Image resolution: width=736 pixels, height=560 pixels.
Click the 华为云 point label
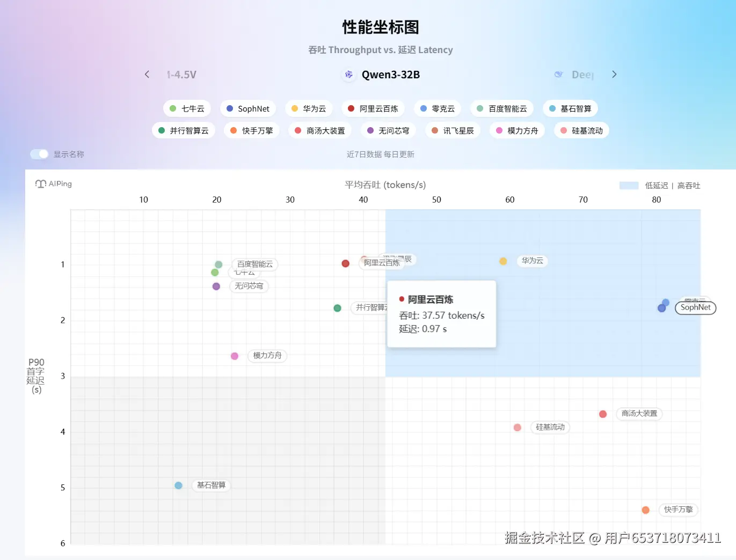point(533,261)
